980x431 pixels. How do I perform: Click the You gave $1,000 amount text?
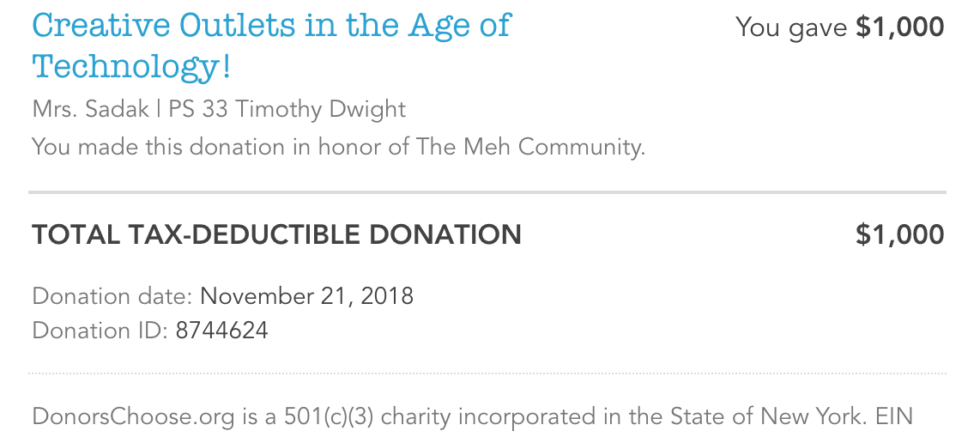click(839, 27)
